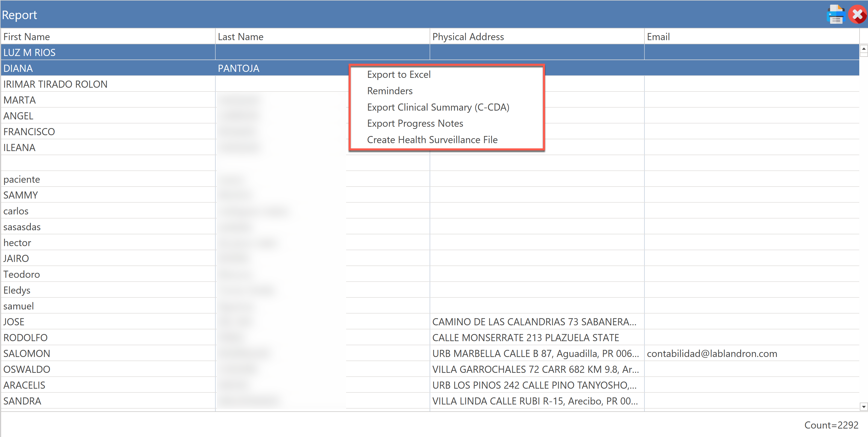
Task: Select the paciente row
Action: (22, 179)
